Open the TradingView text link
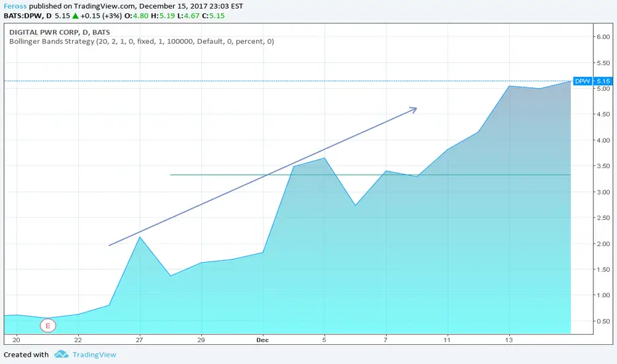This screenshot has height=364, width=617. [x=94, y=355]
